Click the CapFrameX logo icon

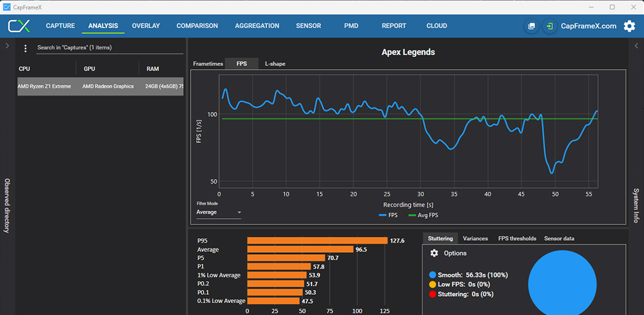(19, 26)
